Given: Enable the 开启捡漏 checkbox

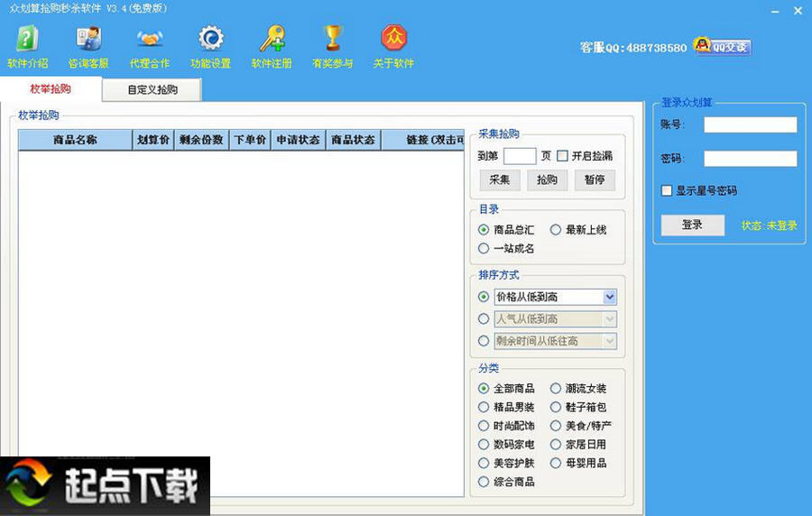Looking at the screenshot, I should (562, 156).
